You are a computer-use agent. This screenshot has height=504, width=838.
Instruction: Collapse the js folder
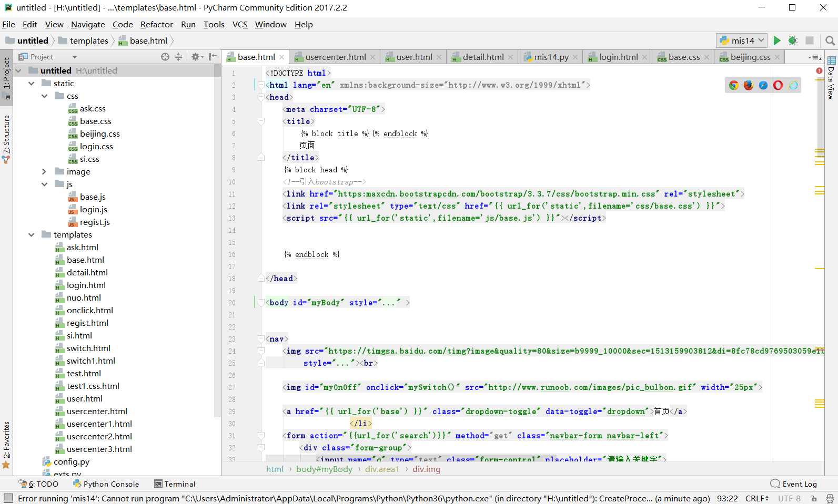pos(44,184)
